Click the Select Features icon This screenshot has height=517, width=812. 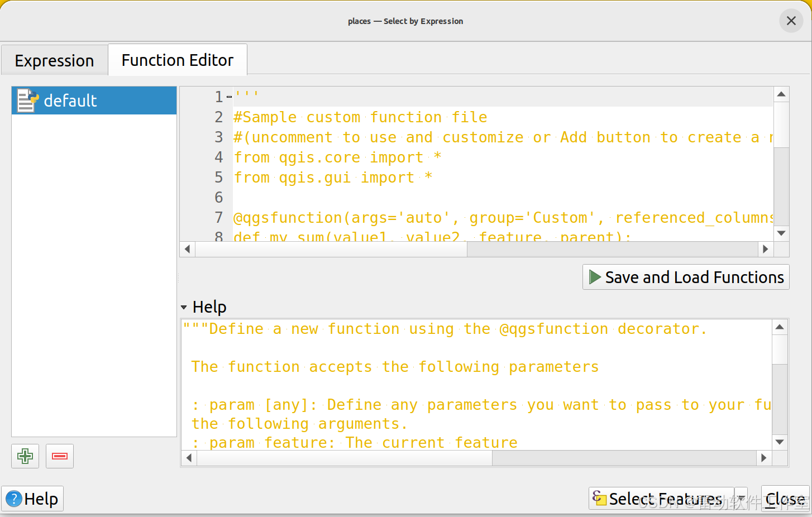[x=600, y=498]
